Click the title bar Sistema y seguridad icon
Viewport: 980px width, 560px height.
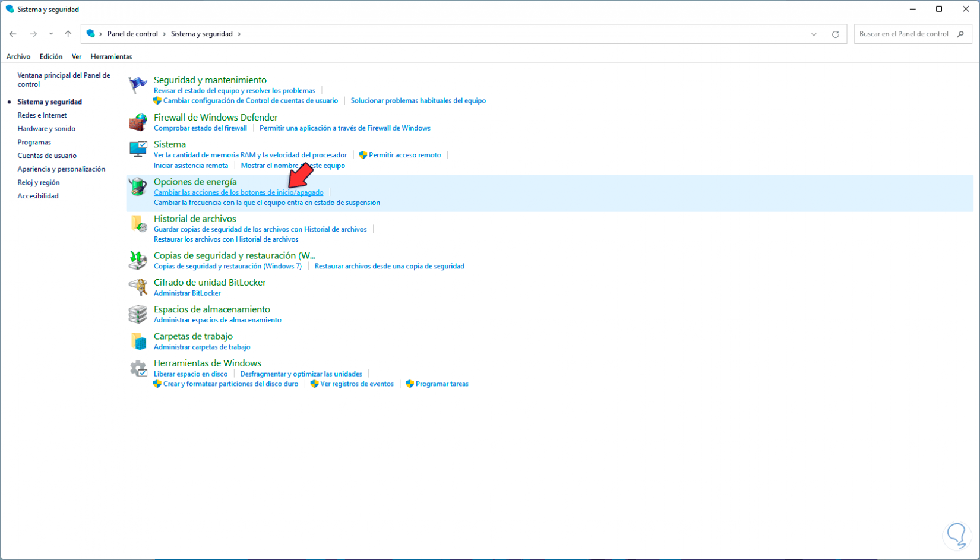[10, 9]
